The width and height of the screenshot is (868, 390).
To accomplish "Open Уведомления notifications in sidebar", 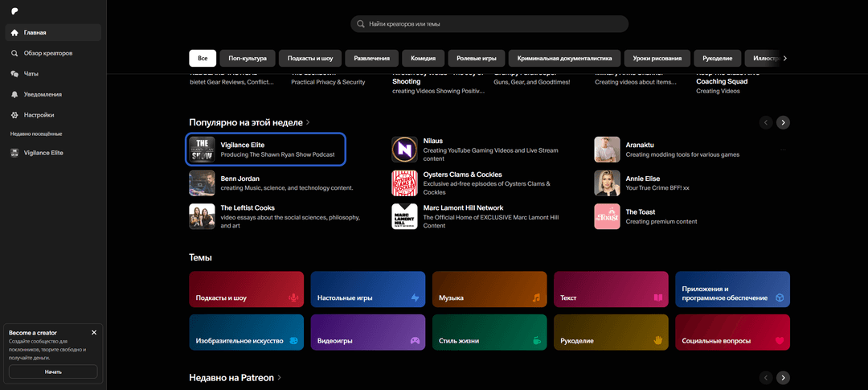I will (x=53, y=94).
